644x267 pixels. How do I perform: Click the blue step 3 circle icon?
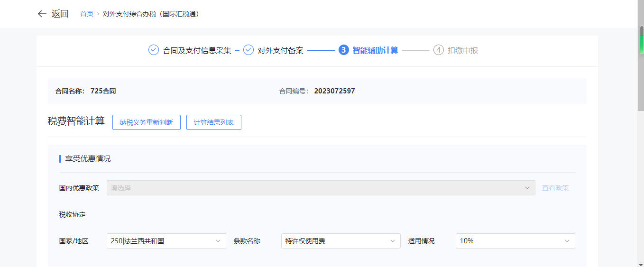pyautogui.click(x=344, y=50)
